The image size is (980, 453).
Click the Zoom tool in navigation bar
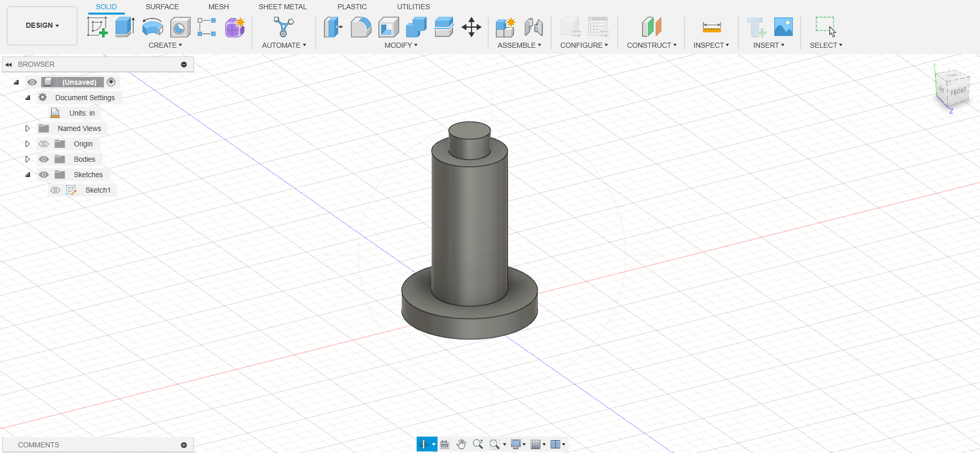(x=478, y=444)
